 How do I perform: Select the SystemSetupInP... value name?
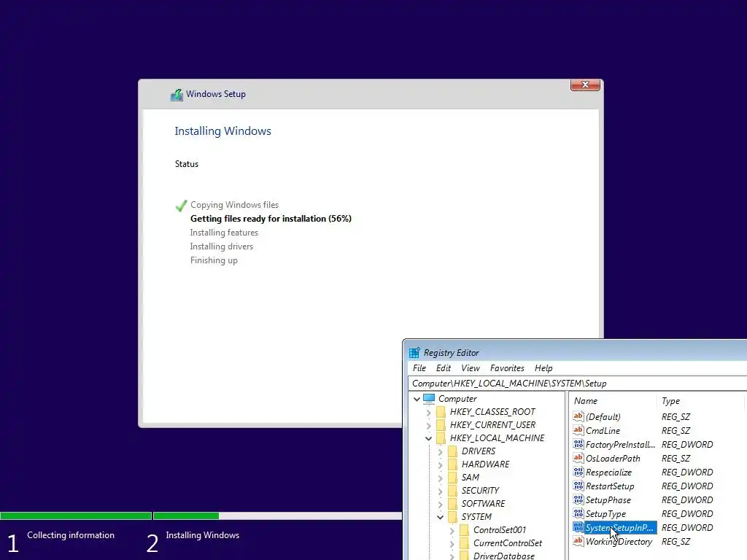pos(619,528)
